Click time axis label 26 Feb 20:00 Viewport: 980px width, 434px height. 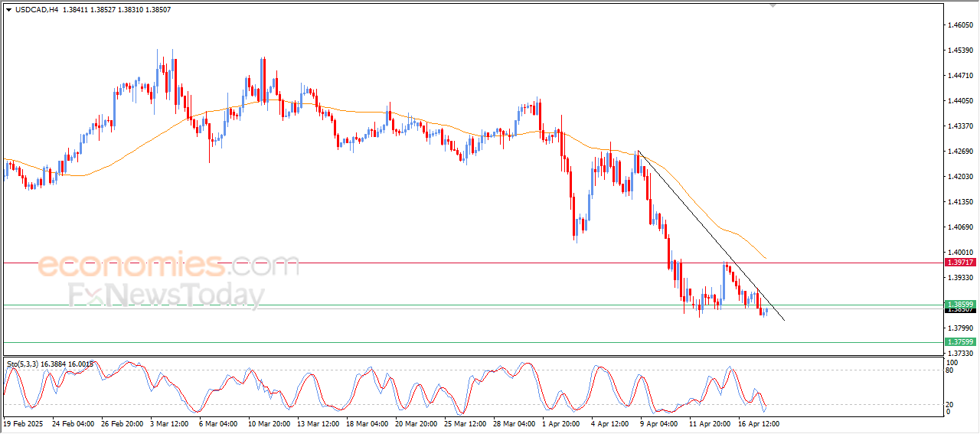tap(122, 423)
